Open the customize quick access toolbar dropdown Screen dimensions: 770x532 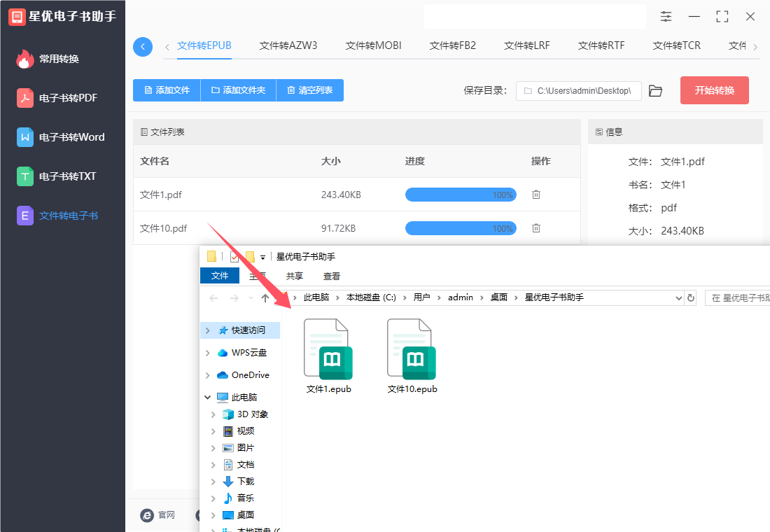[262, 257]
